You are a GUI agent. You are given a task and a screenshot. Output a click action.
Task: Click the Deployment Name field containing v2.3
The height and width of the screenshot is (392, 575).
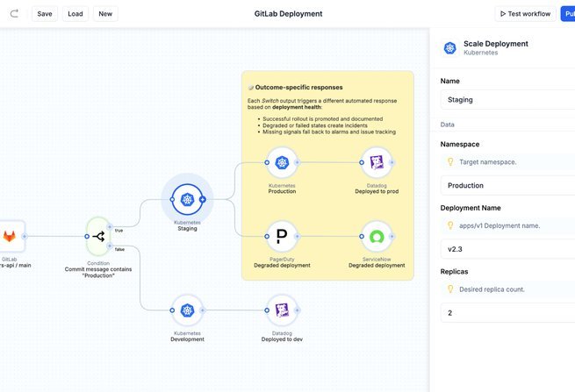(507, 249)
